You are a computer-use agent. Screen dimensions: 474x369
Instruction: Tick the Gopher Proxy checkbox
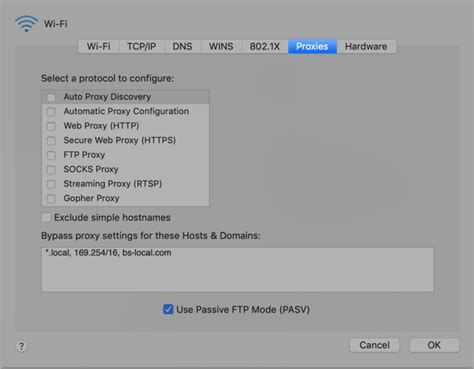point(51,199)
